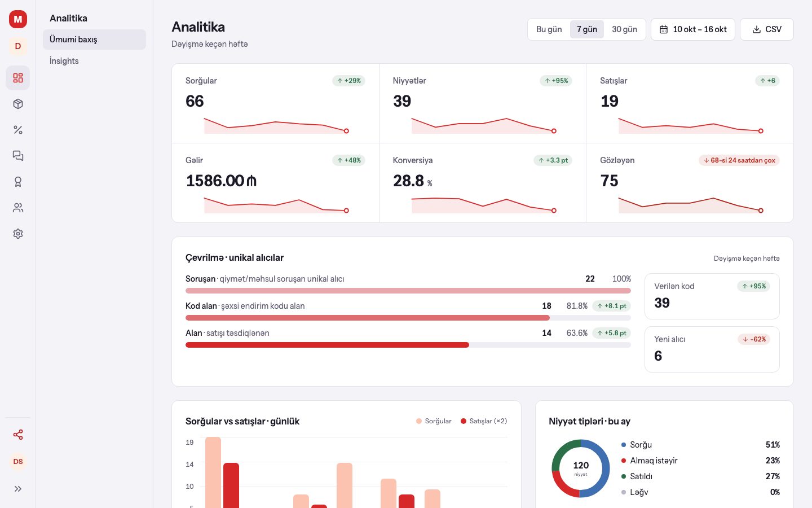Open the dashboard grid icon
This screenshot has width=812, height=508.
[18, 78]
